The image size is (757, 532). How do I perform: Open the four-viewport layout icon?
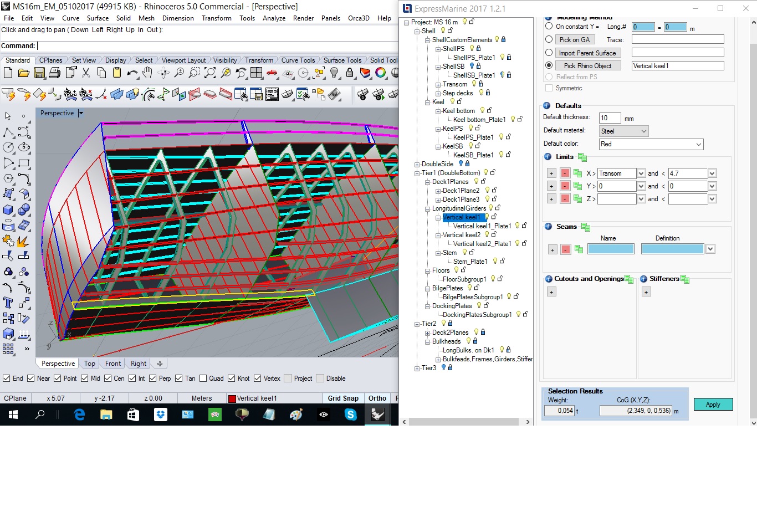256,73
